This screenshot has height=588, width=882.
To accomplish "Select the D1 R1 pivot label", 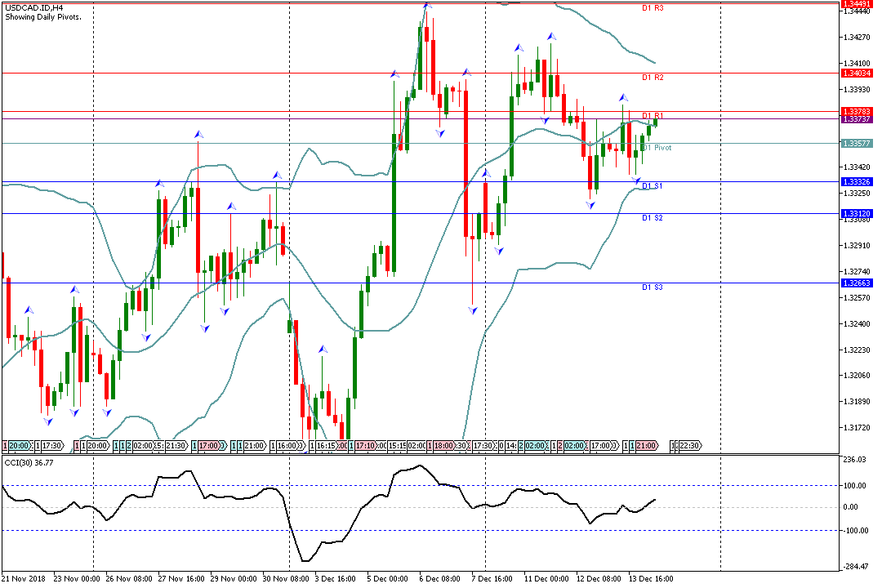I will coord(653,116).
